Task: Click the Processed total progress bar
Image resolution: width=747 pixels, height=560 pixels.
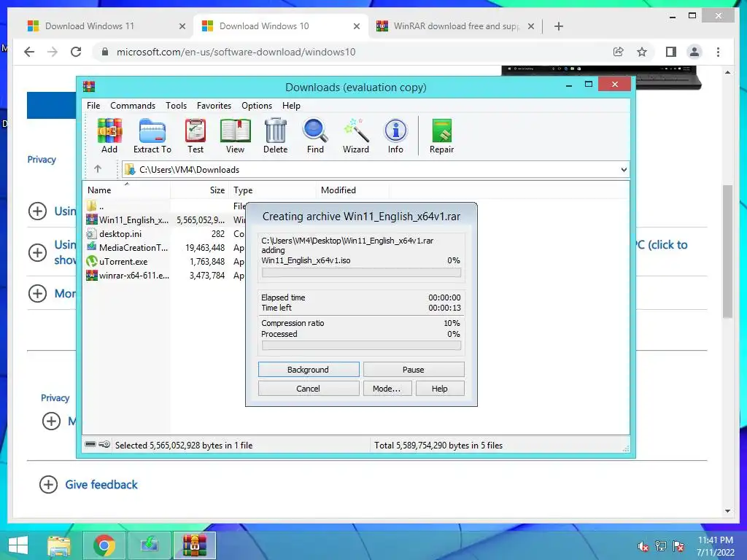Action: click(x=361, y=346)
